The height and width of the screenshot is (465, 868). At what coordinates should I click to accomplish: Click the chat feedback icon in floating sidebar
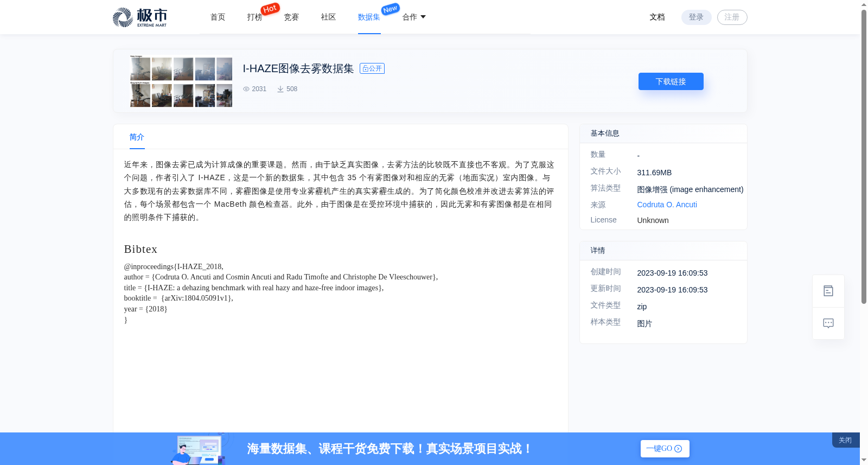coord(828,323)
